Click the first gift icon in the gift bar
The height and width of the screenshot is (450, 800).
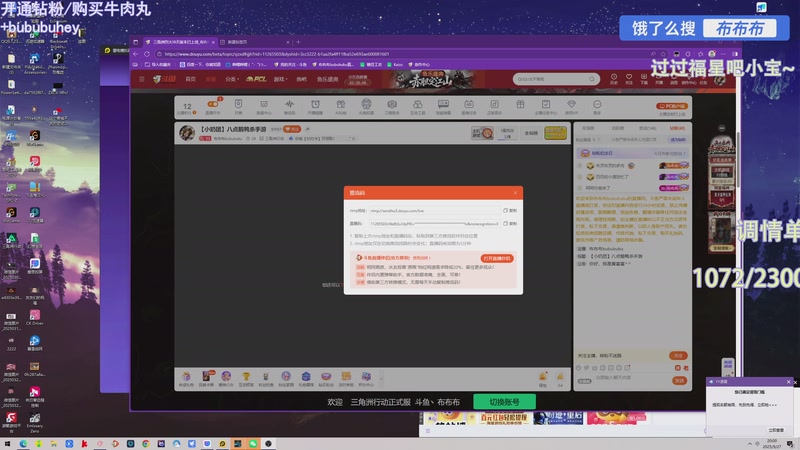[186, 379]
